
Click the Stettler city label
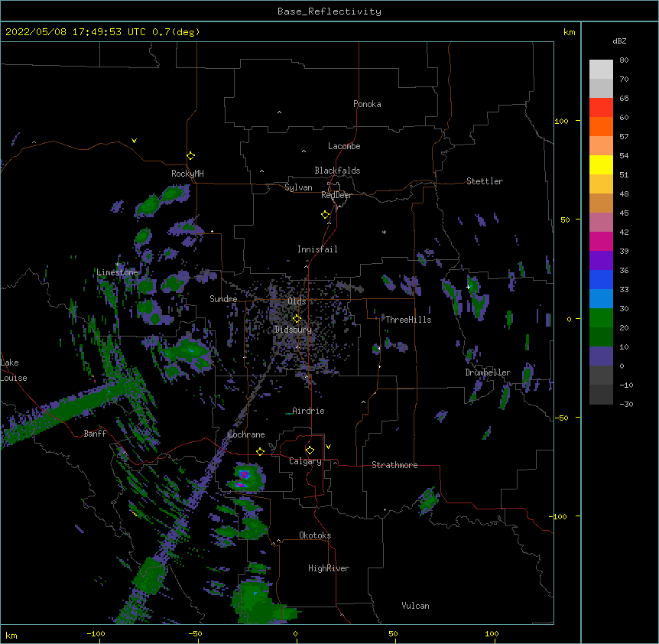point(485,181)
